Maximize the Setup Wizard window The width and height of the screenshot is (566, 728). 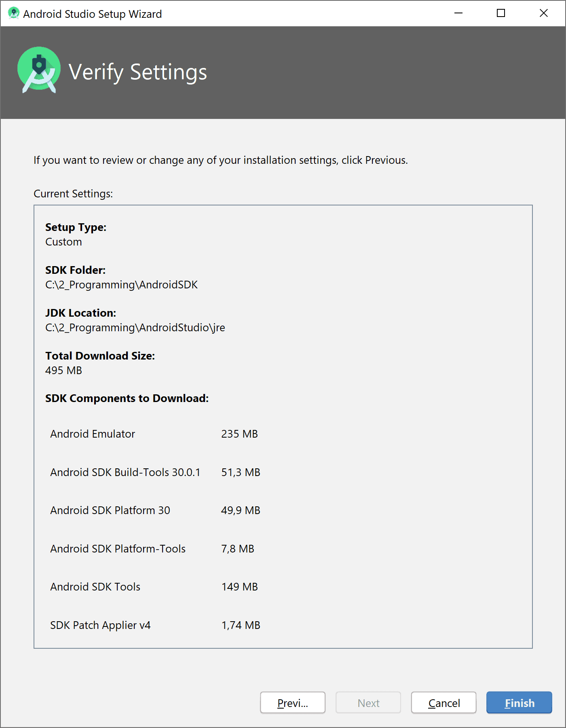tap(501, 13)
